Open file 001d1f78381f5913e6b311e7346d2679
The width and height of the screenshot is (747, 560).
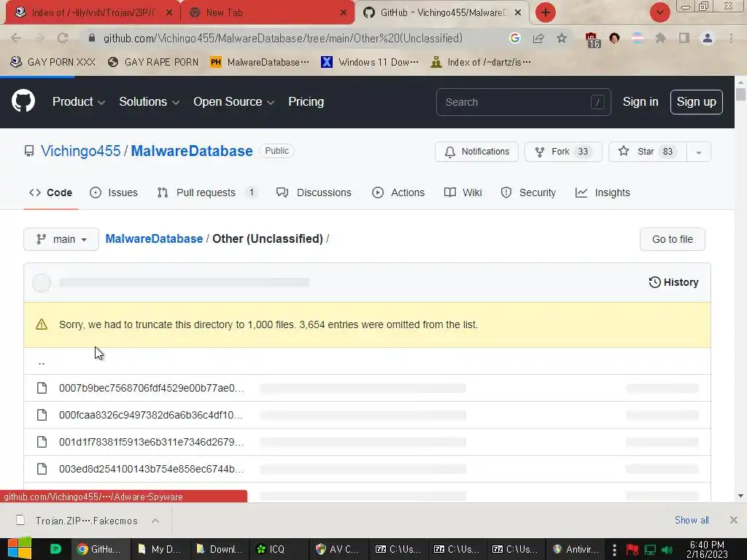coord(152,442)
